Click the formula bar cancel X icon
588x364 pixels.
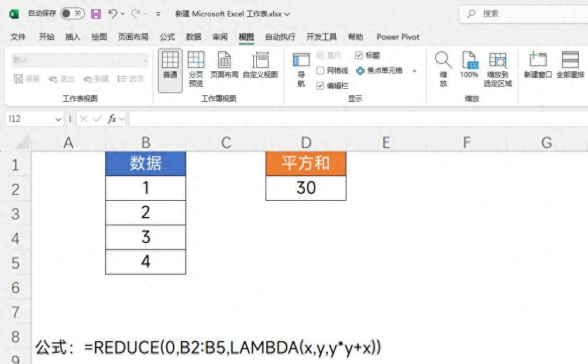pyautogui.click(x=84, y=119)
